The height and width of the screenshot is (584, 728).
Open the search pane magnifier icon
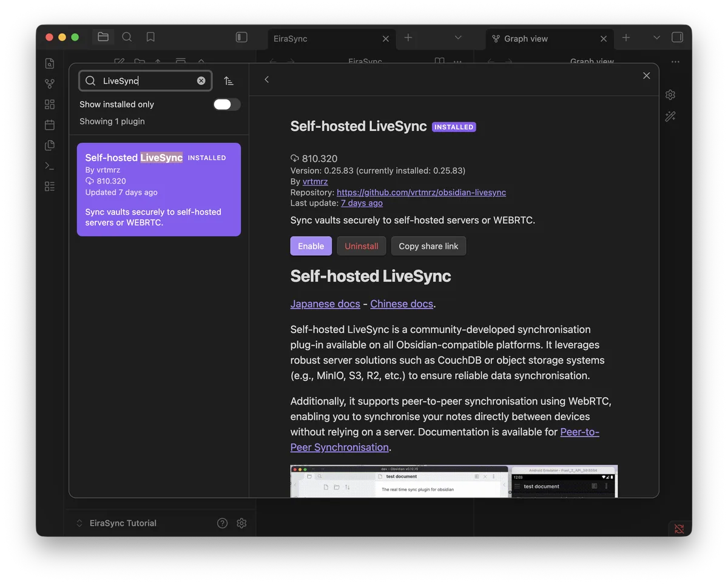pyautogui.click(x=127, y=38)
